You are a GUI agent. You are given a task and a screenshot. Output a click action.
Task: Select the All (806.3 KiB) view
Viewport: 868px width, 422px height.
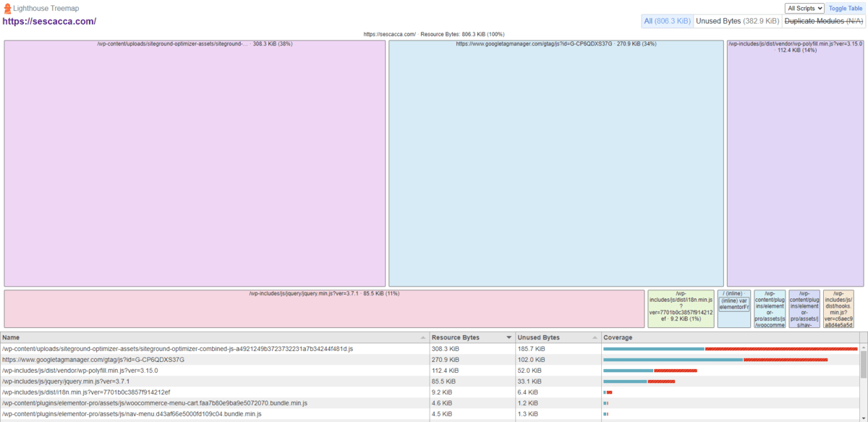667,21
